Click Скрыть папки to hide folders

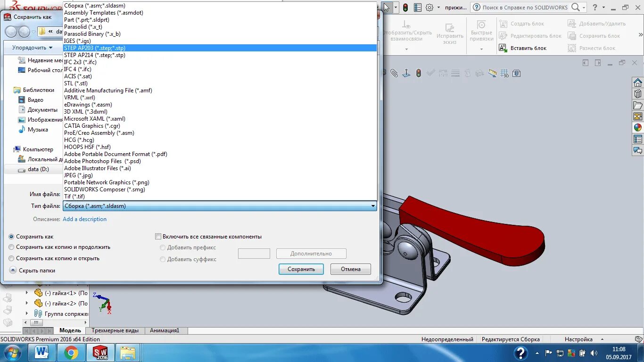coord(33,271)
